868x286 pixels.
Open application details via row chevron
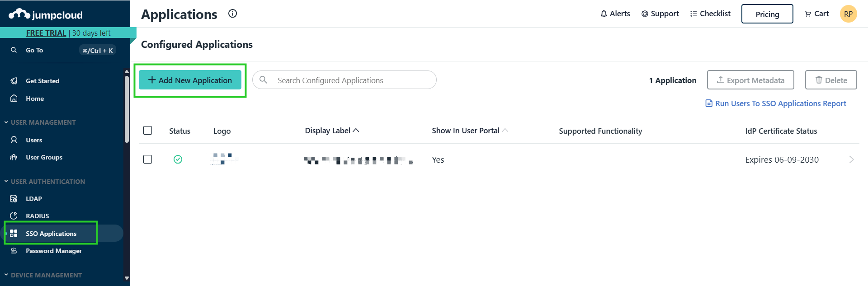[x=852, y=159]
